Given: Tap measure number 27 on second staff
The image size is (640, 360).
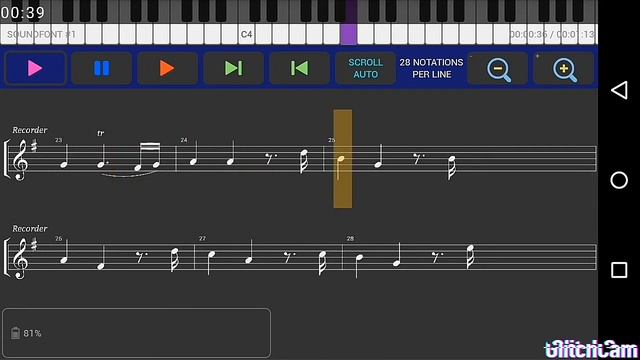Looking at the screenshot, I should pos(202,238).
